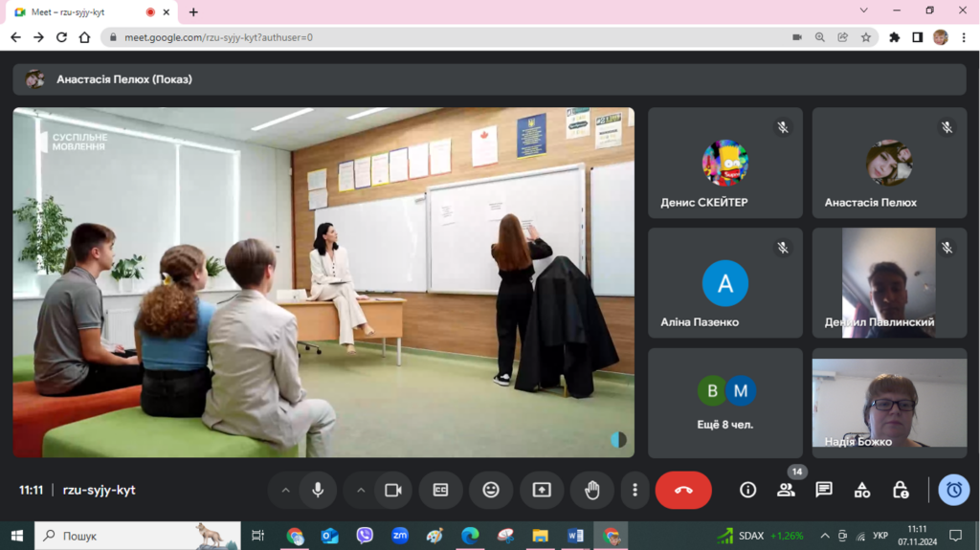Open more options three-dot menu
980x550 pixels.
(635, 490)
